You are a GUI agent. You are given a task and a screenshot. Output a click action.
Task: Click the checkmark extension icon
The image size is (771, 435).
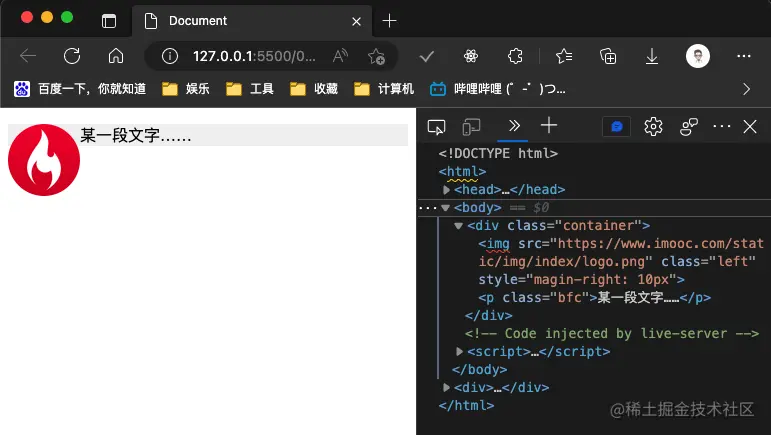(x=426, y=57)
